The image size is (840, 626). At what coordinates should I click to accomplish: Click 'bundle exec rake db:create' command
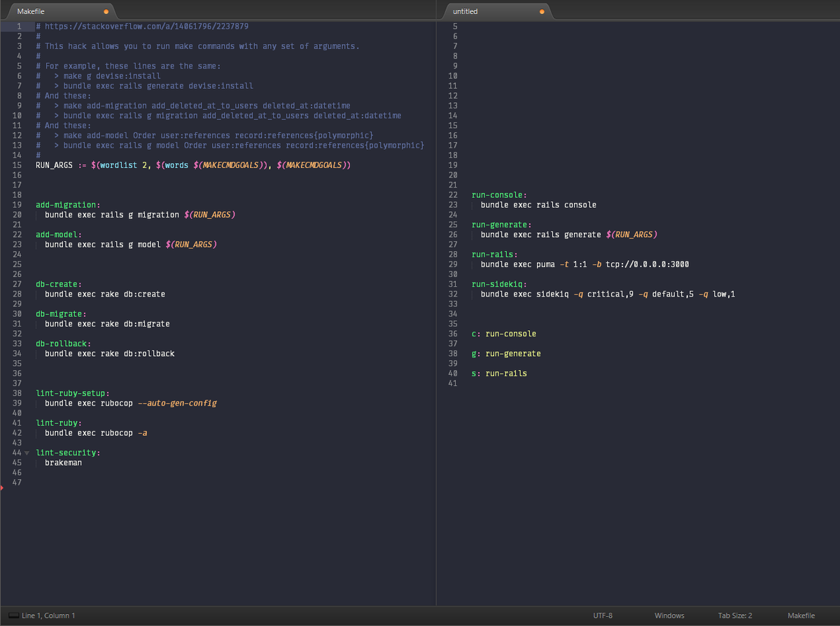[x=105, y=294]
